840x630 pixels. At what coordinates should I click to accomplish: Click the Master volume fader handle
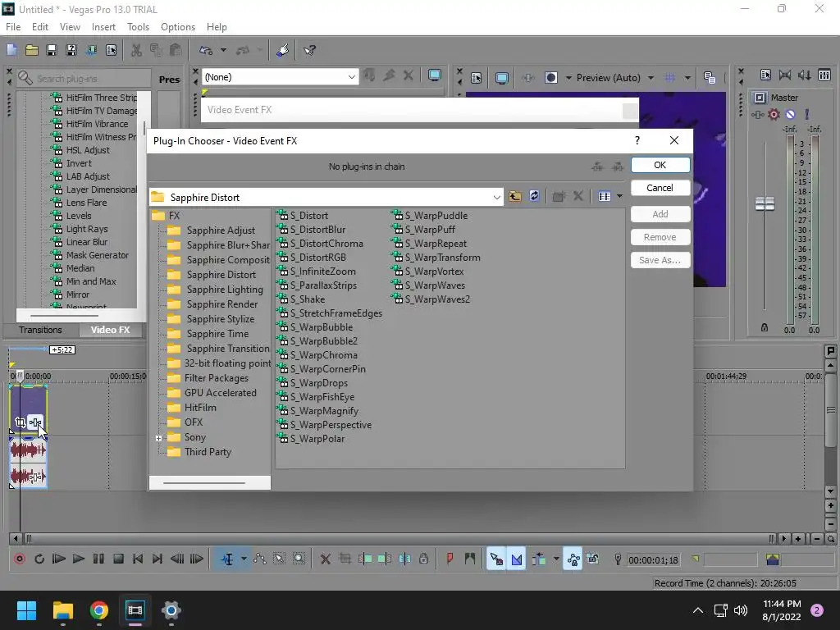tap(765, 203)
